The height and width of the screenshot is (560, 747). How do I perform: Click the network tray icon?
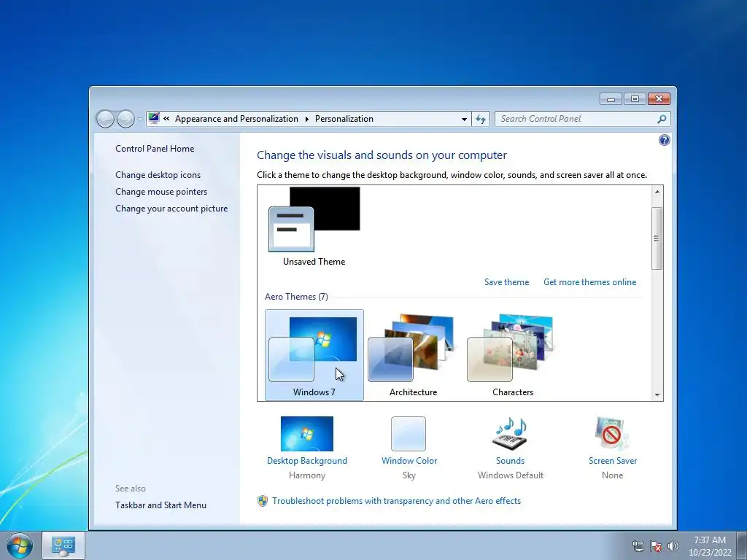click(638, 546)
